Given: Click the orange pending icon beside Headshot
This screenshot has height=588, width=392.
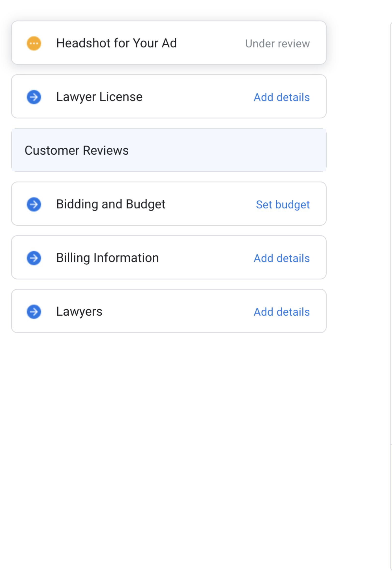Looking at the screenshot, I should tap(34, 43).
